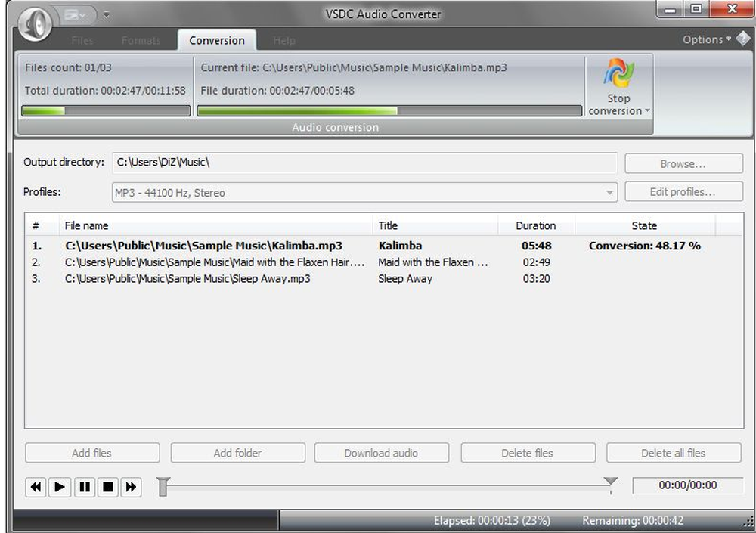Expand the Profiles combo box
This screenshot has width=756, height=533.
609,193
